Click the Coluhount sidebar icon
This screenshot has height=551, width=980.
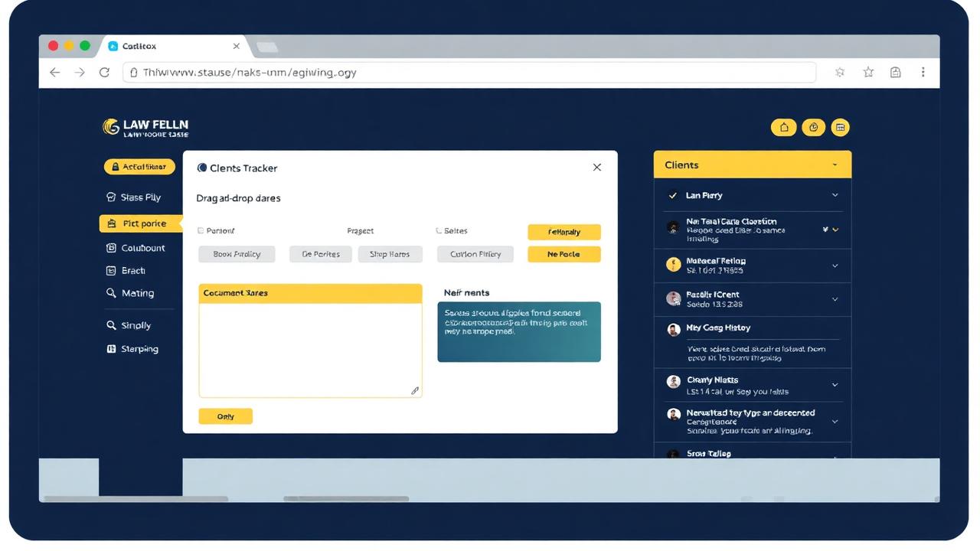[x=111, y=248]
